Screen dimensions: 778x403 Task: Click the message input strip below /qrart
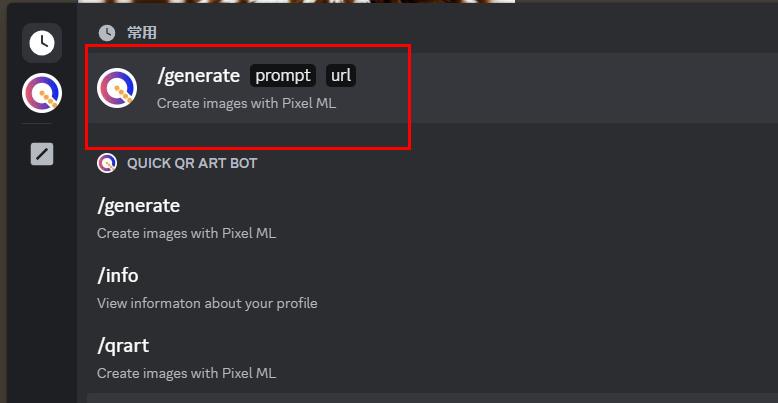pos(430,398)
